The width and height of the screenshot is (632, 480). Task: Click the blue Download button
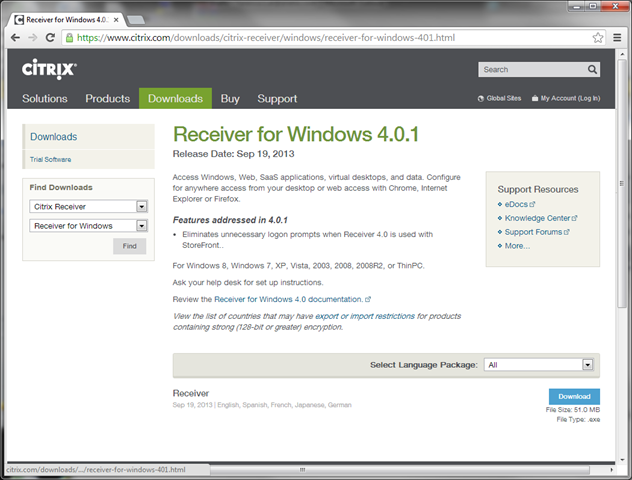pyautogui.click(x=574, y=397)
